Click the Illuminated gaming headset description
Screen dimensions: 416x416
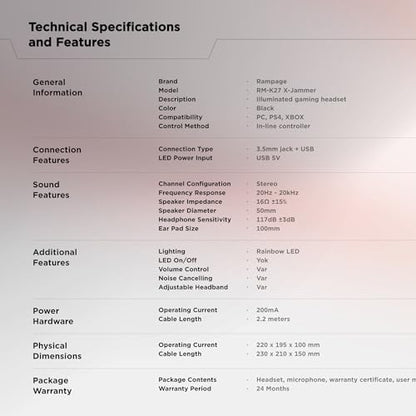pos(301,99)
